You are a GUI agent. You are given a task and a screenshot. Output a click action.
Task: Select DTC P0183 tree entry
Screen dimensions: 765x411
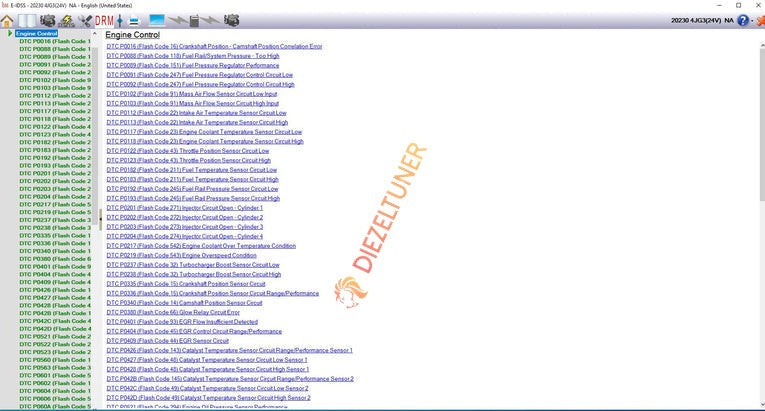pyautogui.click(x=55, y=150)
